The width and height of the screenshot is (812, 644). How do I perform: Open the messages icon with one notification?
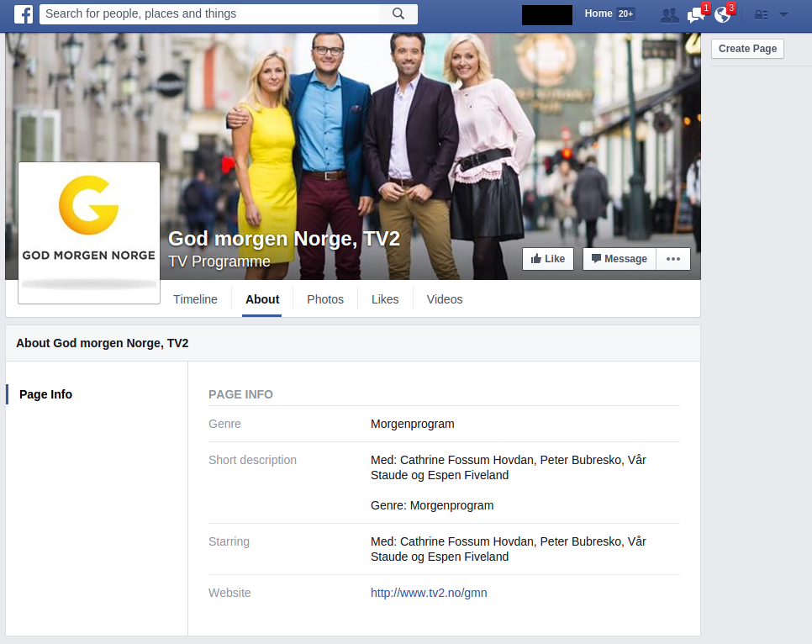coord(695,15)
